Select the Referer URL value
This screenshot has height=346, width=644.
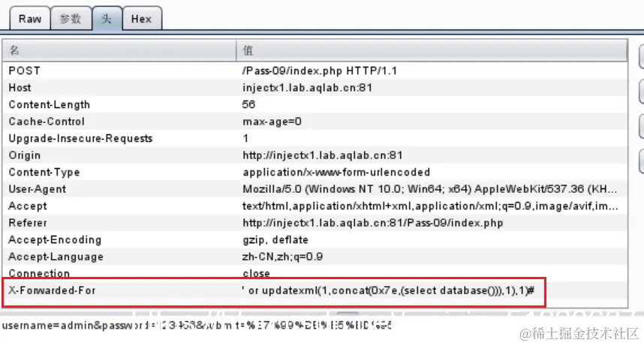pyautogui.click(x=373, y=223)
